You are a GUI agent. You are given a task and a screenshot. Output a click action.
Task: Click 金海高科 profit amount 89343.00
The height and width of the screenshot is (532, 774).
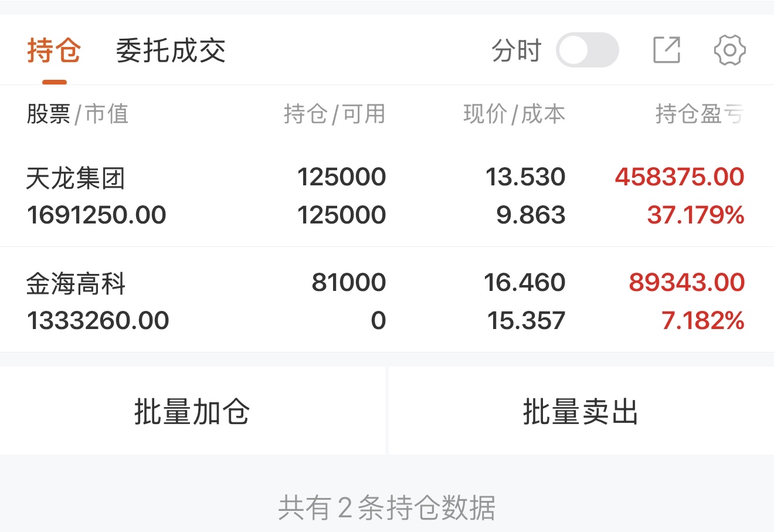coord(686,283)
